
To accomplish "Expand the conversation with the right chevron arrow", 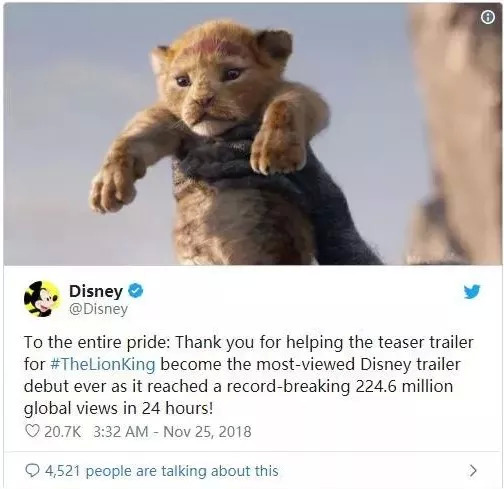I will [x=473, y=471].
